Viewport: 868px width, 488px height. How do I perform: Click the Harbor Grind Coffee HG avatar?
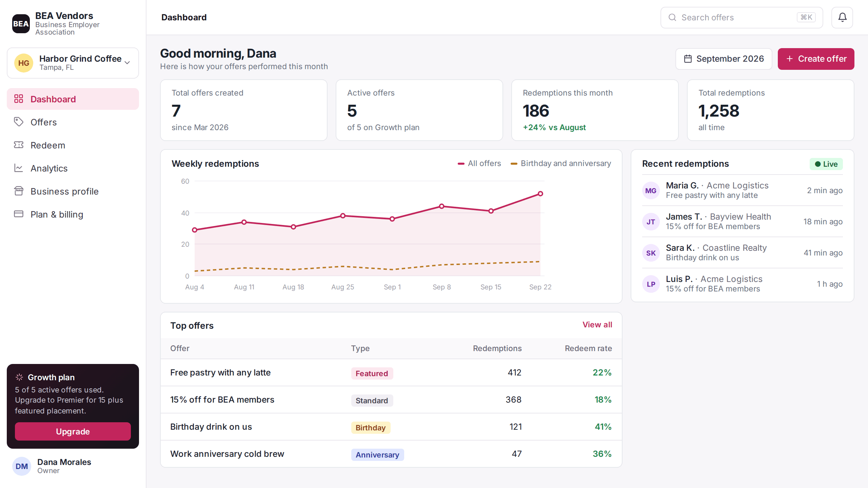24,63
